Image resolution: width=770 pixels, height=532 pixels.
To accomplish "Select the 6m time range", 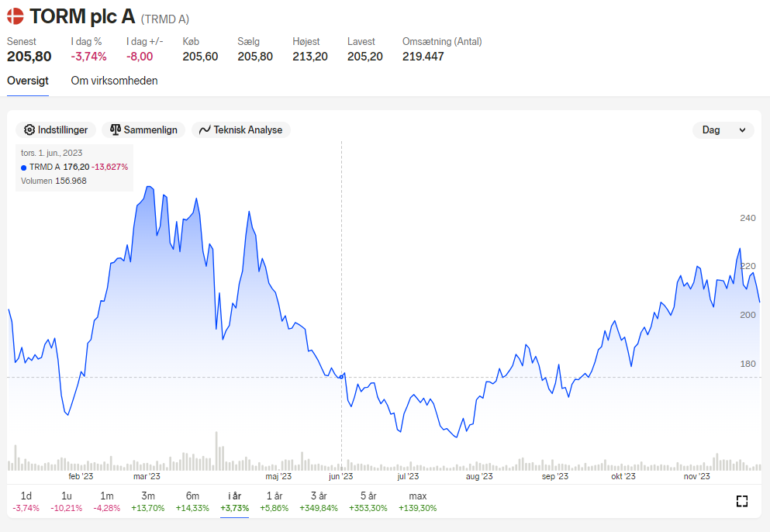I will click(192, 502).
